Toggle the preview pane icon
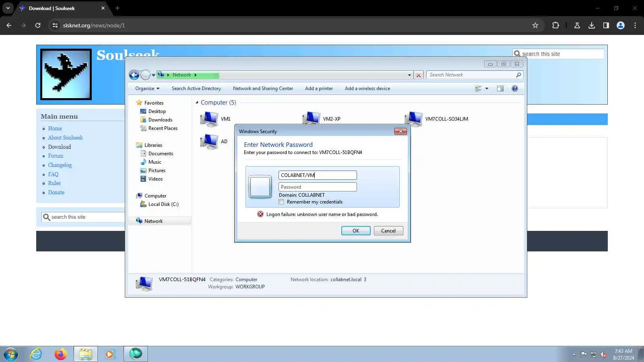Image resolution: width=644 pixels, height=362 pixels. pos(500,88)
